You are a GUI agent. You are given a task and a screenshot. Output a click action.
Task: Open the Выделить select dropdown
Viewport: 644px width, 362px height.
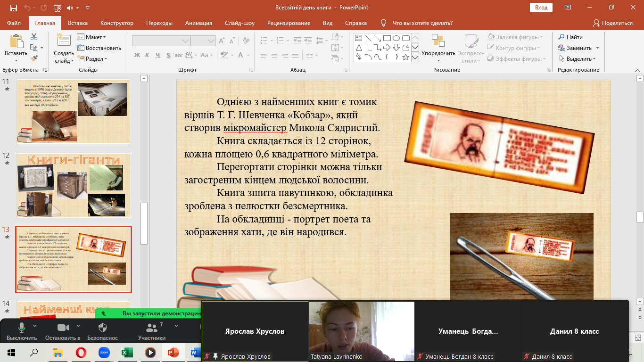578,59
